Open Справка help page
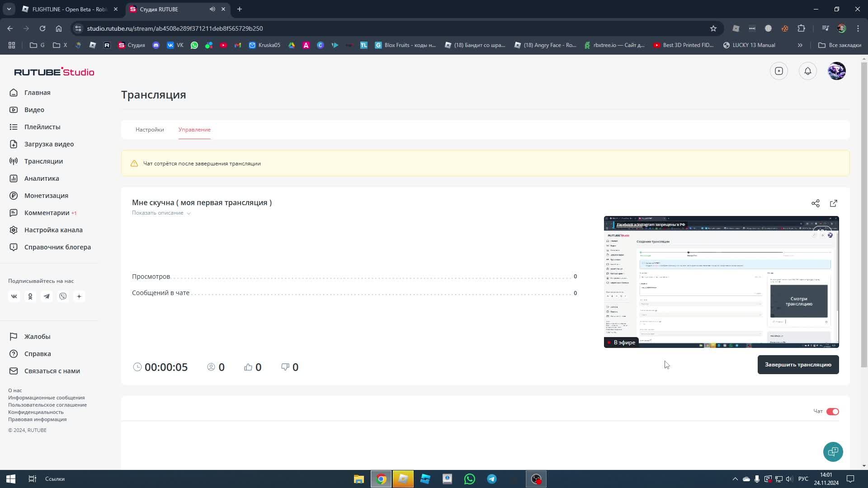 pyautogui.click(x=31, y=354)
